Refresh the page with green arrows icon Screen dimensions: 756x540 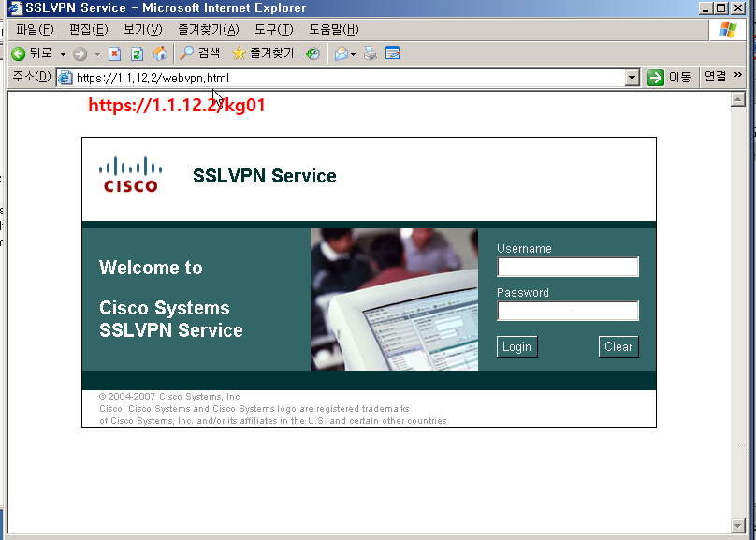tap(137, 53)
